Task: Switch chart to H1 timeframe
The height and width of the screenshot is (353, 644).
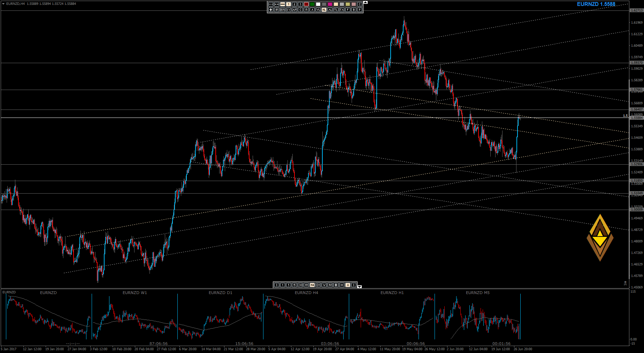Action: [x=306, y=285]
